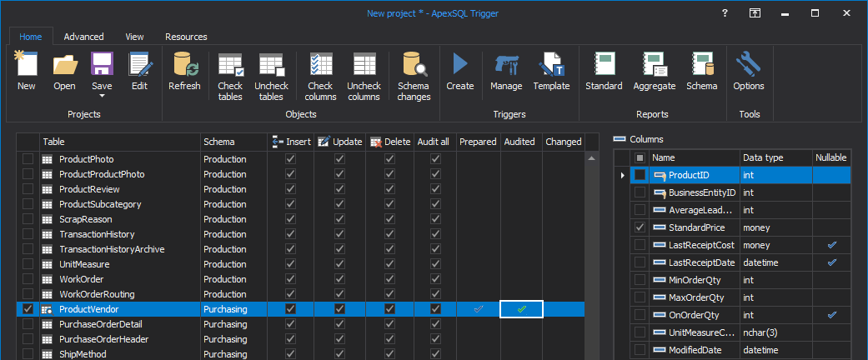Click the table list scroll-up arrow

coord(592,158)
